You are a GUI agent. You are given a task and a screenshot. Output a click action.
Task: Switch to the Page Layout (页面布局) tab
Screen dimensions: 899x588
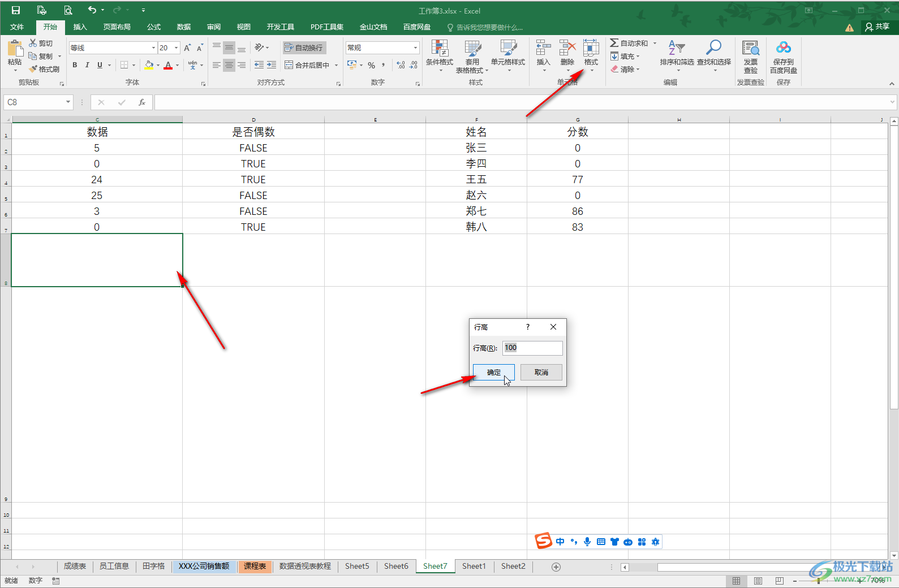click(117, 27)
